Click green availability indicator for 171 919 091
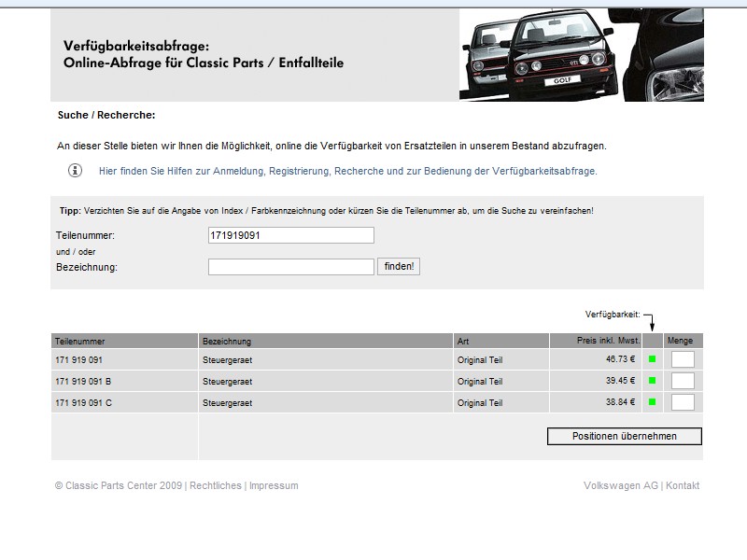Screen dimensions: 747x560 [x=653, y=358]
